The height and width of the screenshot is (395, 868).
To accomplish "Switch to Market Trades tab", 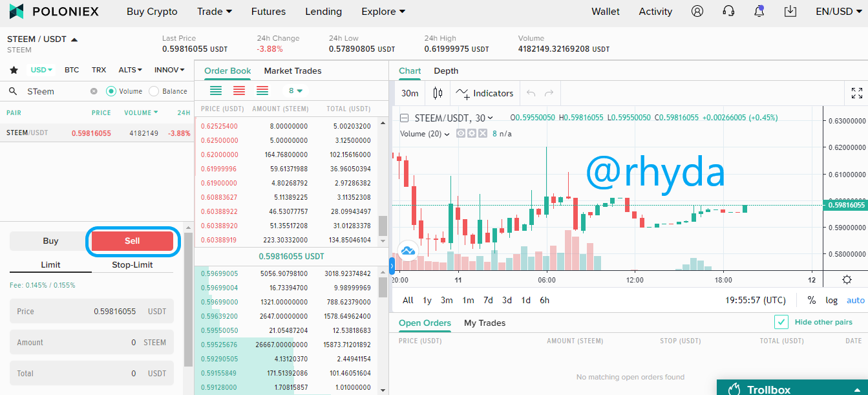I will [293, 71].
